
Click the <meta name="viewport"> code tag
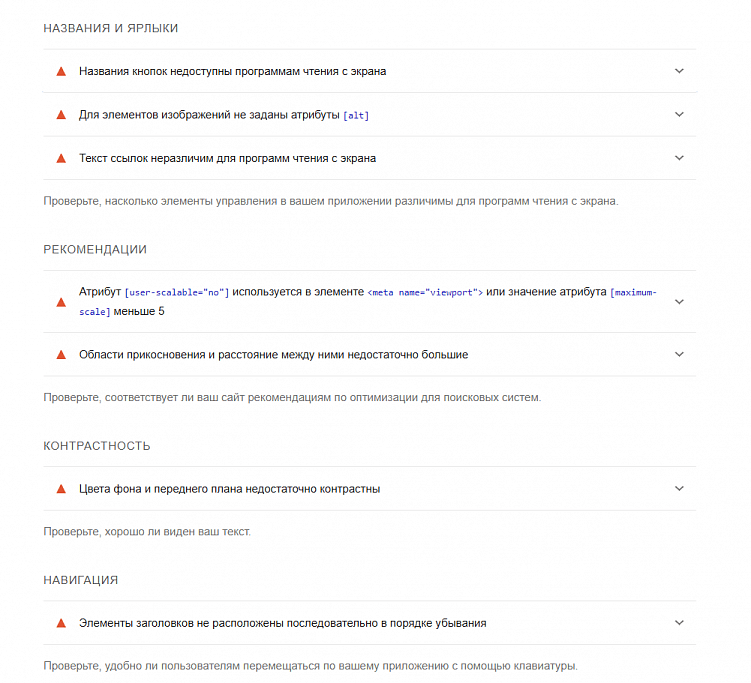click(x=426, y=292)
